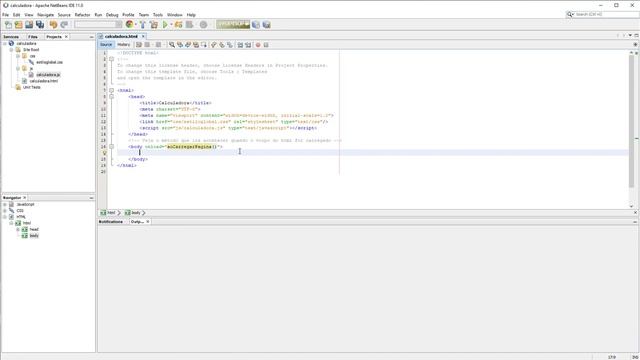This screenshot has width=640, height=360.
Task: Click the Save All toolbar icon
Action: coord(40,25)
